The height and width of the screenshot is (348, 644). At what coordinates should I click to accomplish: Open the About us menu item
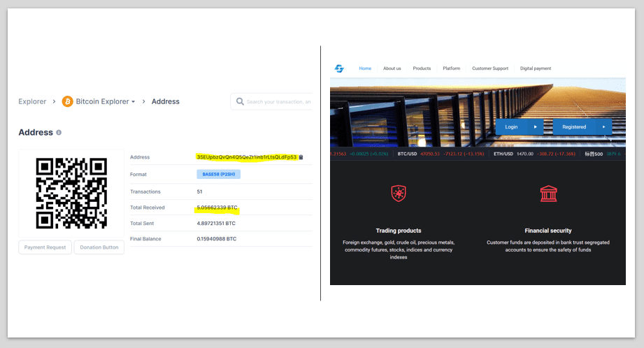coord(392,68)
